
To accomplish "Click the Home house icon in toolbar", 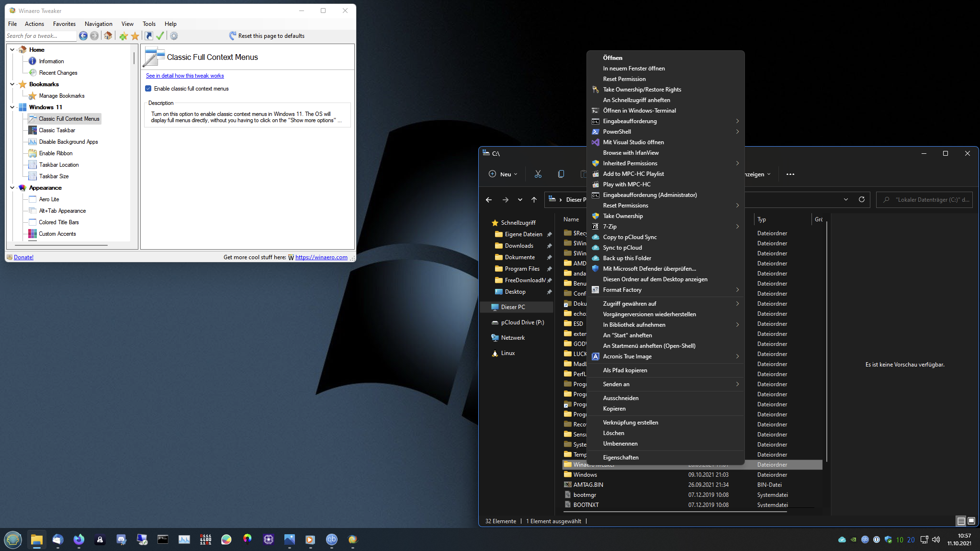I will pos(108,36).
